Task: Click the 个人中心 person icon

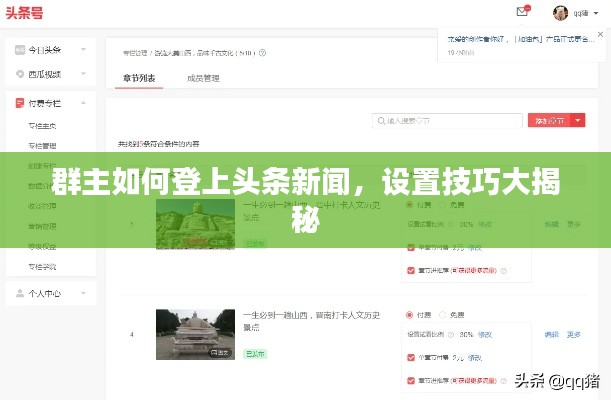Action: point(19,293)
